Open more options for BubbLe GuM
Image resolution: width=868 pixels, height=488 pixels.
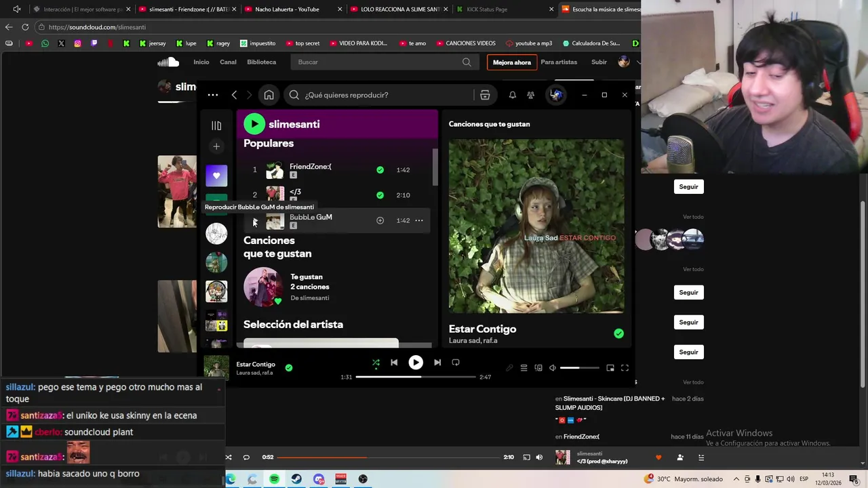click(x=419, y=220)
